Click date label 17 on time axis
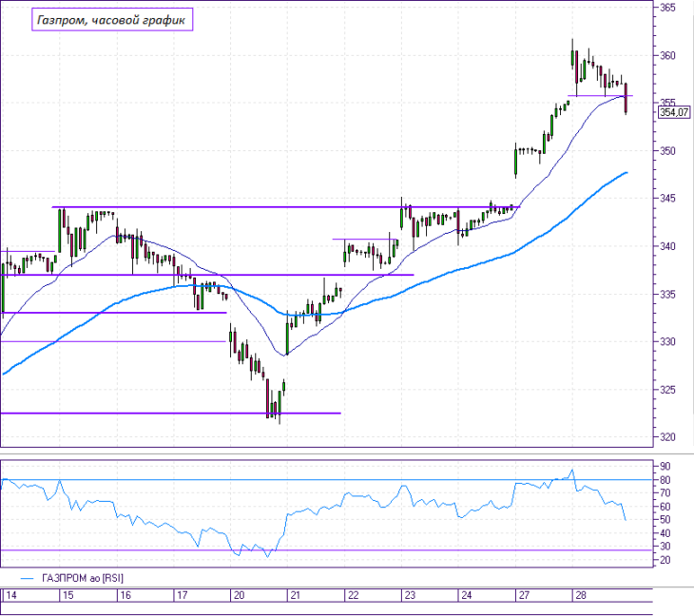 [x=182, y=595]
